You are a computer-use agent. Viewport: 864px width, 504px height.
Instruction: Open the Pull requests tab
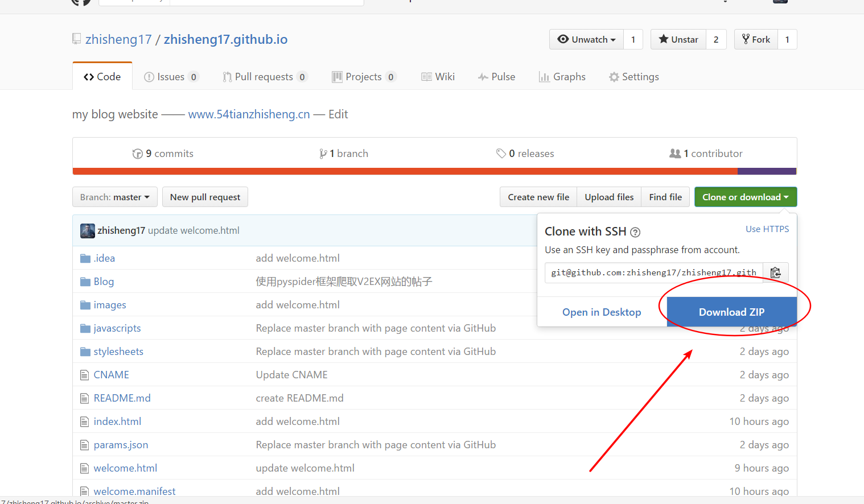(265, 77)
